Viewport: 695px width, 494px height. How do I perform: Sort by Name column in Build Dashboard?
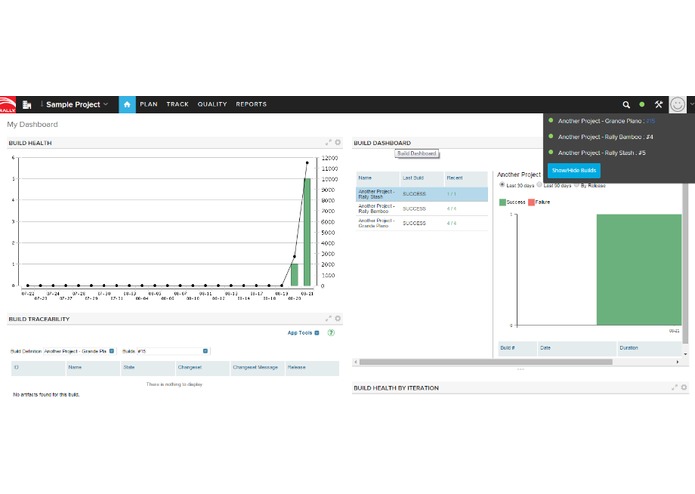tap(378, 179)
